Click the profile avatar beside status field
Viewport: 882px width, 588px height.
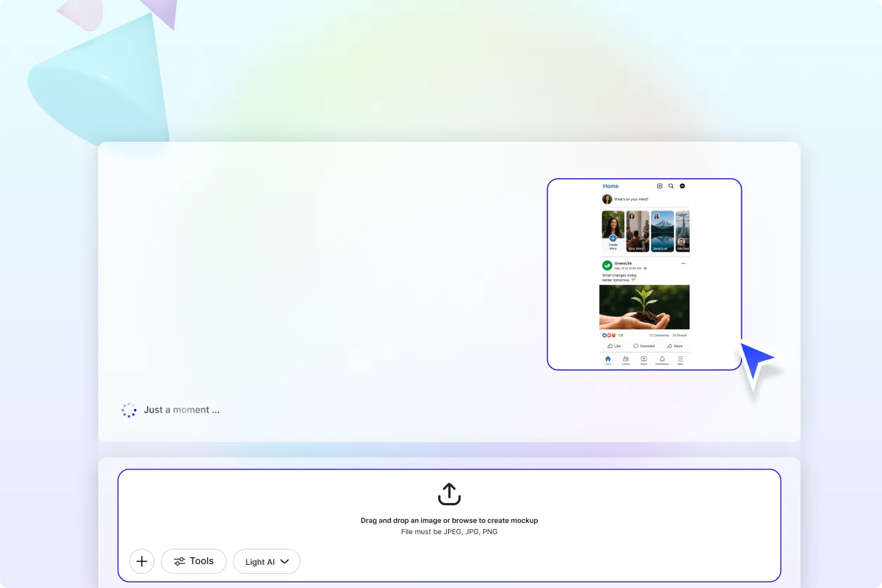coord(607,199)
